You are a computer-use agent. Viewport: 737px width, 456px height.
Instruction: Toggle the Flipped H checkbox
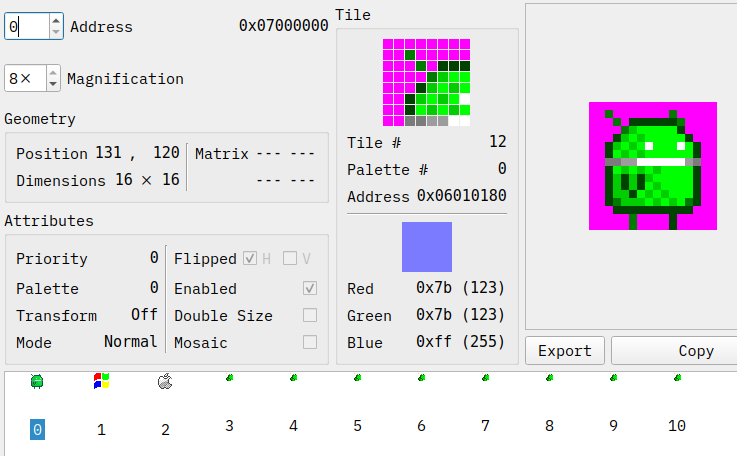tap(250, 259)
